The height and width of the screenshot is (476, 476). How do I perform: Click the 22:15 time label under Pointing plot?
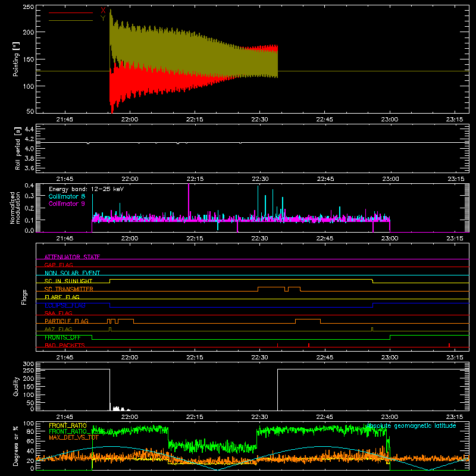coord(195,120)
